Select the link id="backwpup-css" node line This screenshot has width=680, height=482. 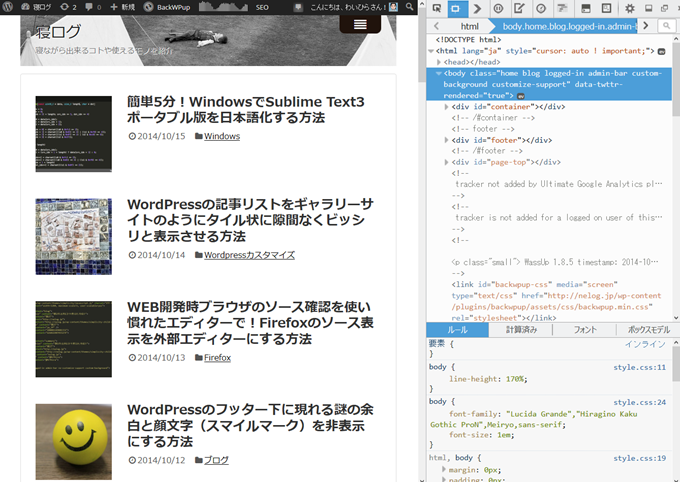point(556,301)
